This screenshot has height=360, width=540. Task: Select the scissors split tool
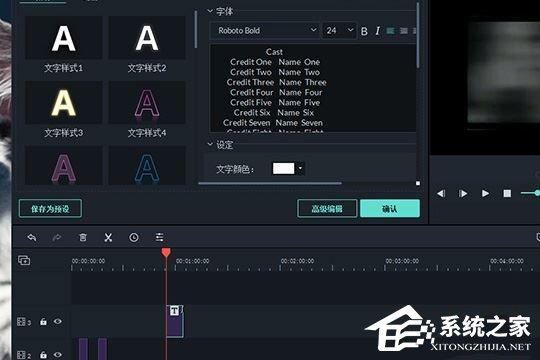point(108,237)
